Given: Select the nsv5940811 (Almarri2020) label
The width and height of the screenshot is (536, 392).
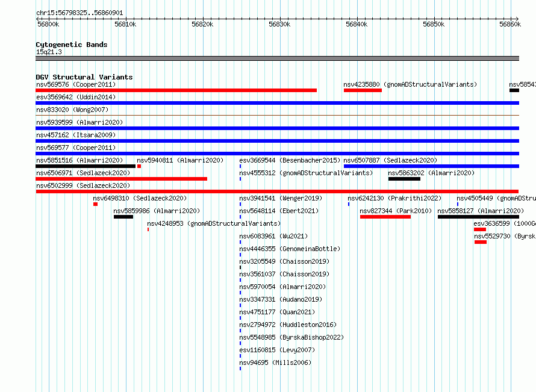Looking at the screenshot, I should pyautogui.click(x=180, y=160).
